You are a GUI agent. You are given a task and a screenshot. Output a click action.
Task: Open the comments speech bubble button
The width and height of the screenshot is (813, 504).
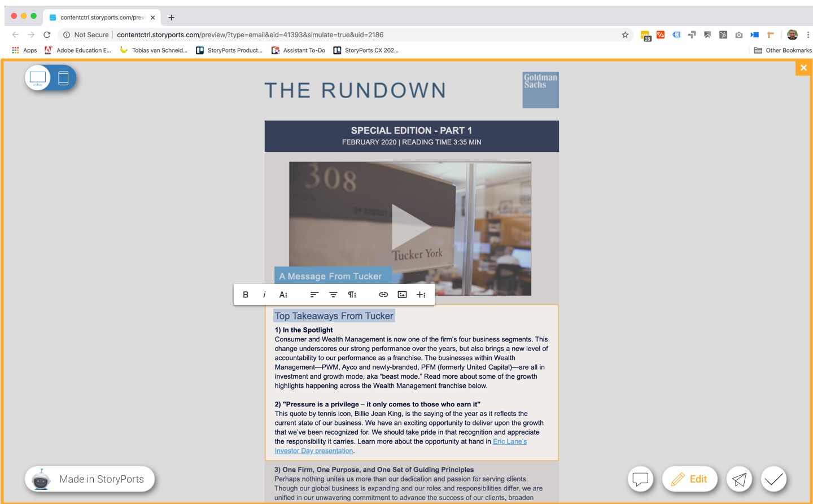pyautogui.click(x=640, y=479)
